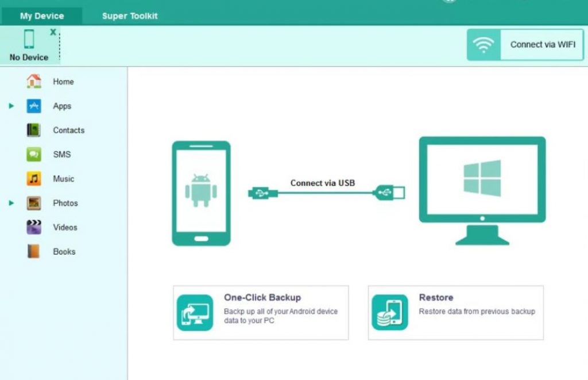Click the SMS chat bubble icon
This screenshot has width=588, height=380.
pyautogui.click(x=34, y=154)
